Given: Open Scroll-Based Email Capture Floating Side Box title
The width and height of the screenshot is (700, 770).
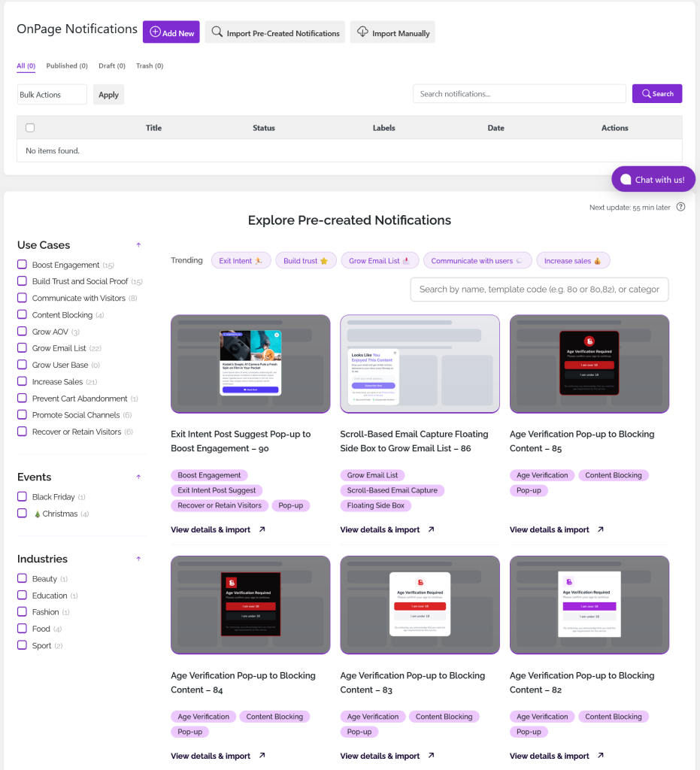Looking at the screenshot, I should [x=414, y=441].
